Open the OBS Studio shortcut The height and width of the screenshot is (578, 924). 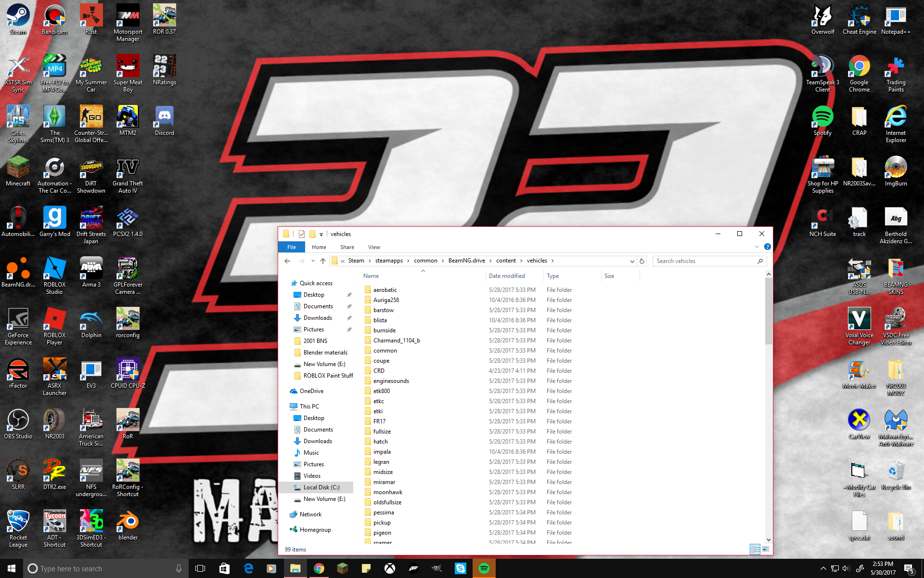(x=18, y=424)
